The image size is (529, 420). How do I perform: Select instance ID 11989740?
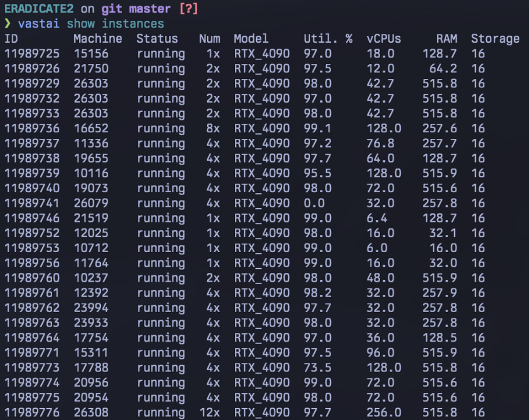tap(32, 188)
